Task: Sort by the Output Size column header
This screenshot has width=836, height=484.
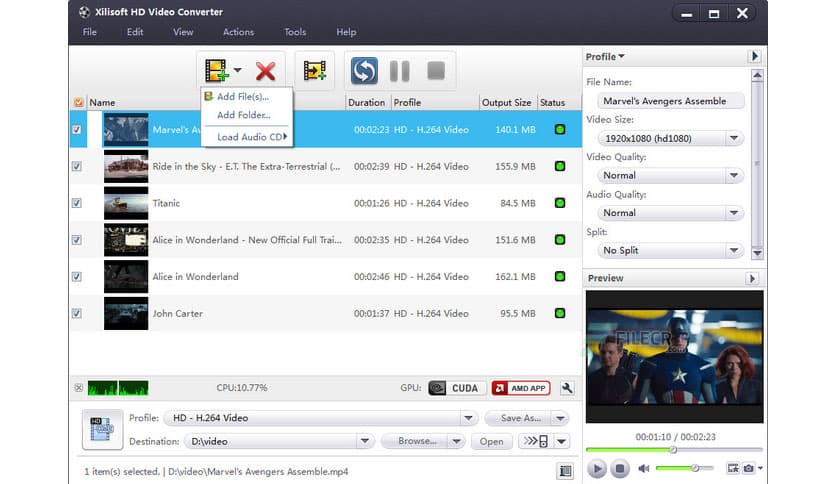Action: click(x=507, y=102)
